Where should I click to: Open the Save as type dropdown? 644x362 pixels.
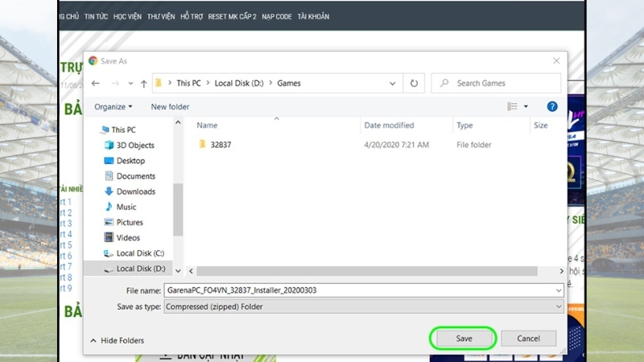(x=364, y=306)
